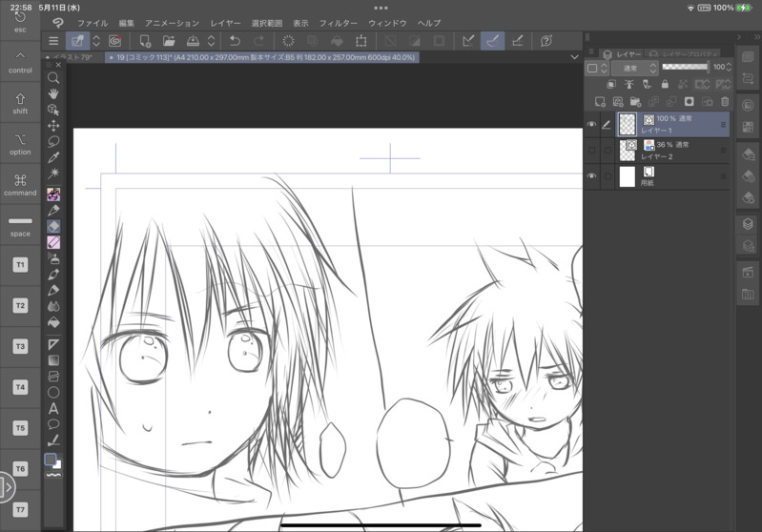Toggle set as draft layer icon
This screenshot has height=532, width=762.
point(647,85)
